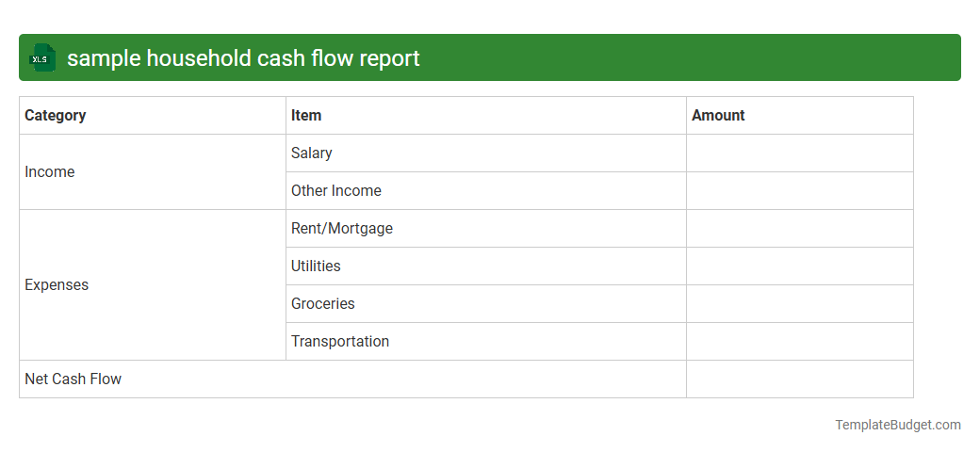
Task: Click the empty Amount cell for Groceries
Action: tap(800, 303)
